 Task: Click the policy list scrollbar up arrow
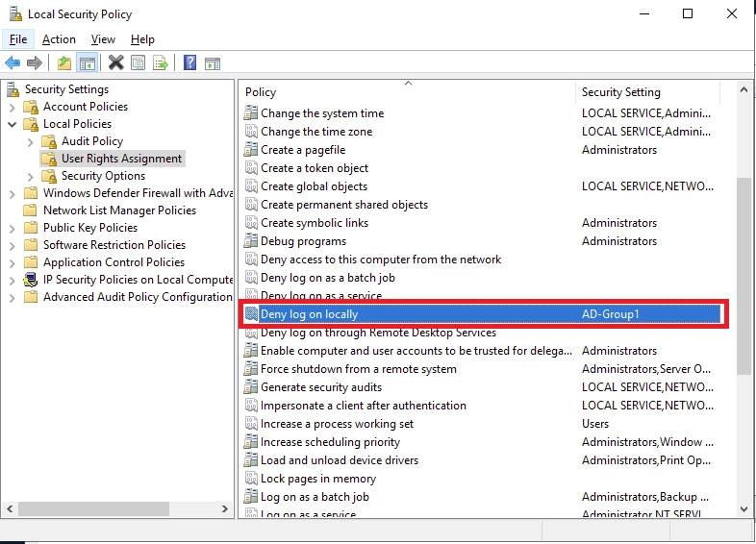tap(743, 89)
